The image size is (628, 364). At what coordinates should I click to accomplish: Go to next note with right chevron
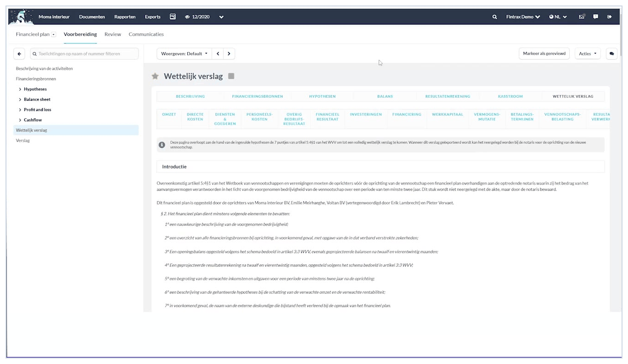coord(229,54)
